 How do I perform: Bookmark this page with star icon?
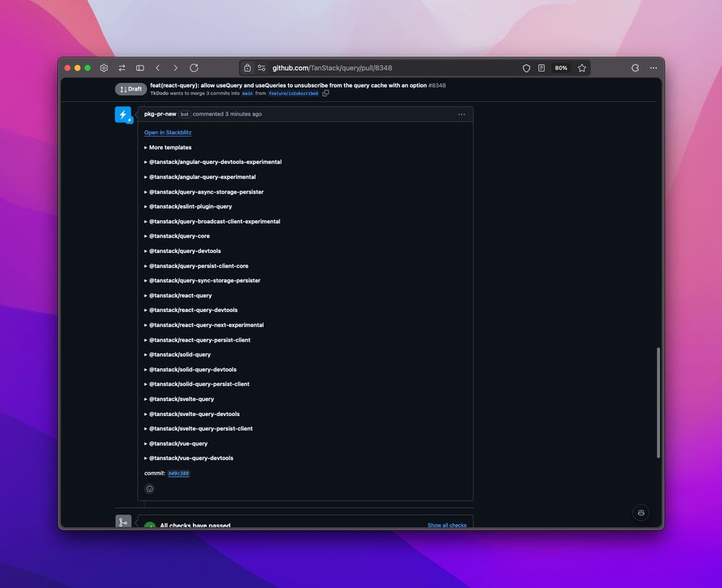(582, 68)
